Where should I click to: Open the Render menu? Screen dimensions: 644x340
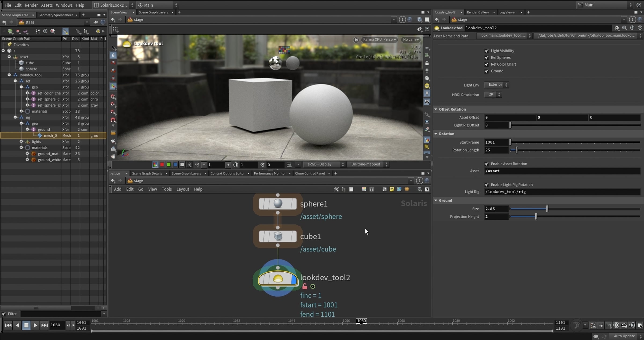[x=31, y=5]
